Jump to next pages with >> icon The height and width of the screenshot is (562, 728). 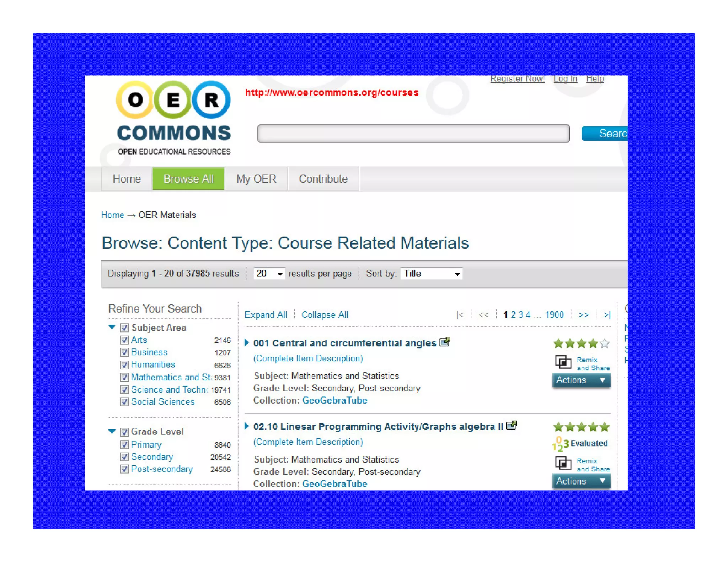point(583,315)
